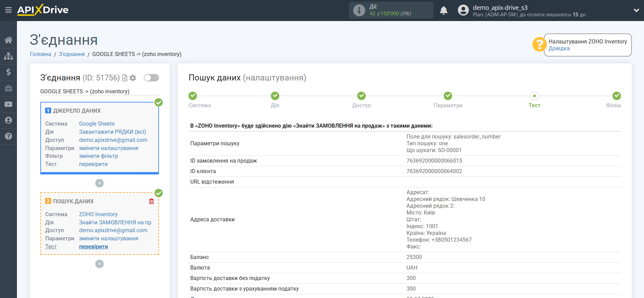Go to the Дія wizard step
The height and width of the screenshot is (298, 644).
(x=275, y=96)
